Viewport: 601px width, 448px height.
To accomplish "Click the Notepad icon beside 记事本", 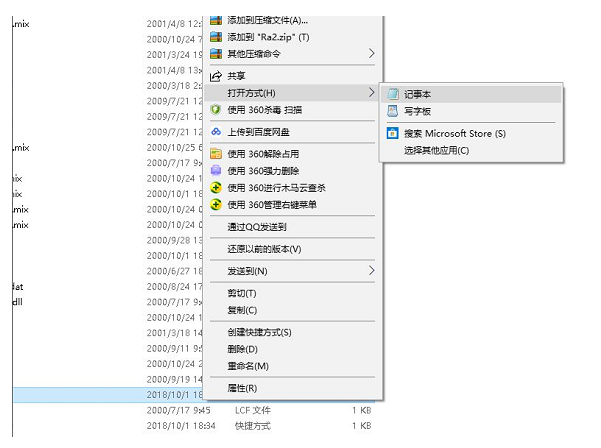I will click(x=392, y=93).
